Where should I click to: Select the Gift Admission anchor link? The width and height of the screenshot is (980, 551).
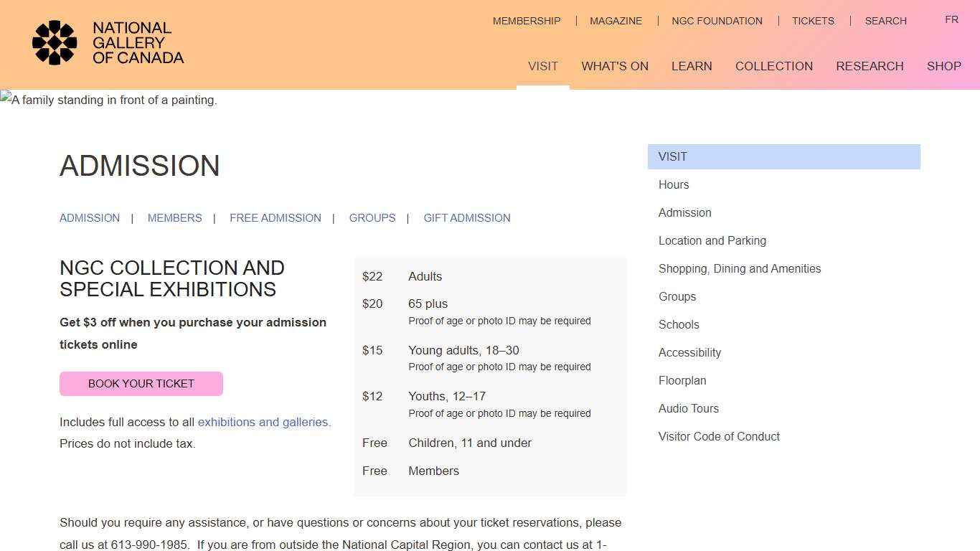[x=466, y=218]
